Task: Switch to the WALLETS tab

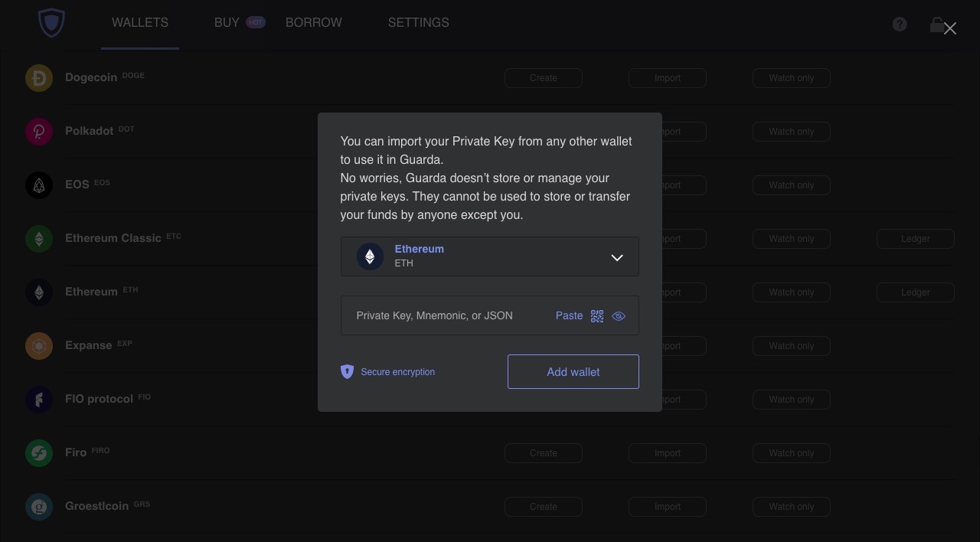Action: click(140, 23)
